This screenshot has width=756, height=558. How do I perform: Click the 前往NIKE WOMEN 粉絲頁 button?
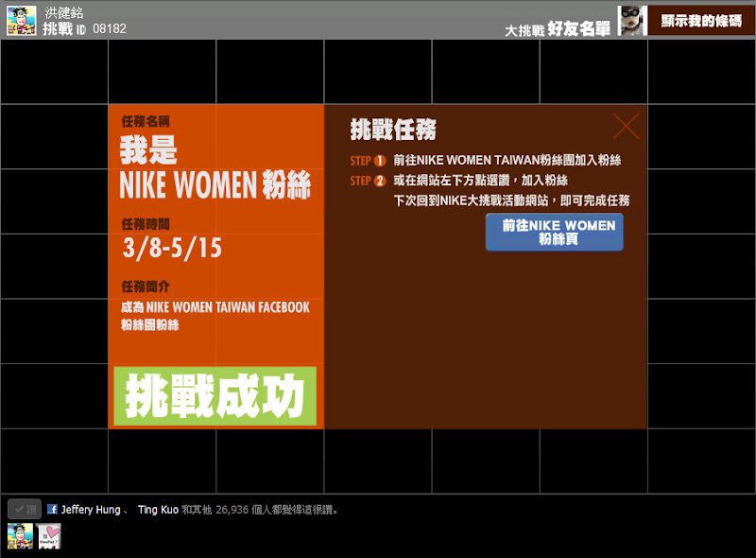tap(555, 232)
